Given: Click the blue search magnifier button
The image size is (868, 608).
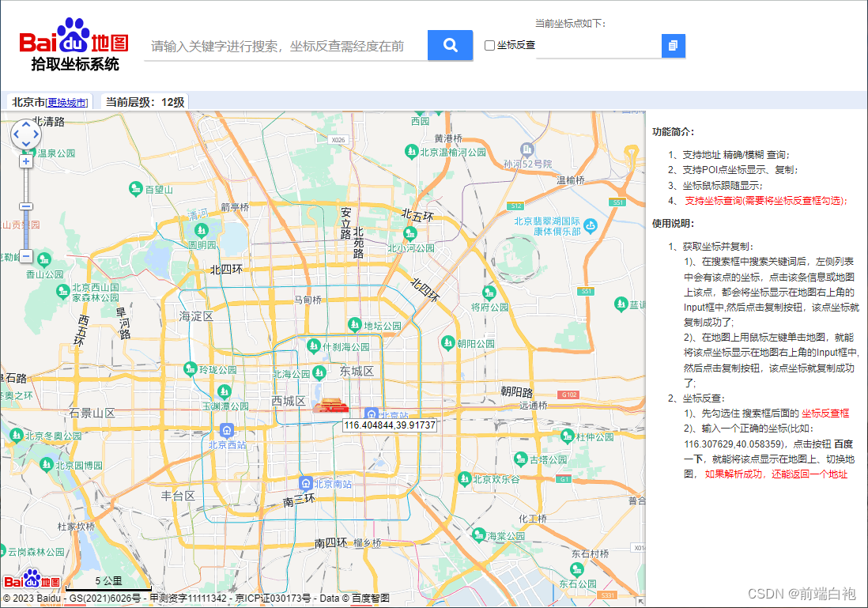Looking at the screenshot, I should point(450,45).
